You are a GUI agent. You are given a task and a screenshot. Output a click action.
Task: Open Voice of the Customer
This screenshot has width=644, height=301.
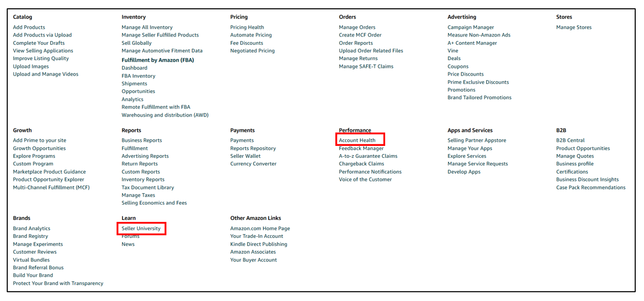click(365, 180)
